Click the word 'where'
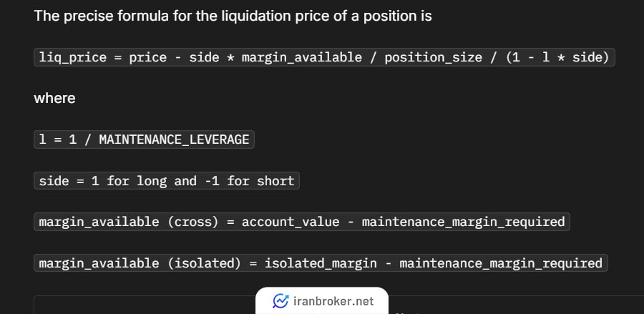 (54, 99)
